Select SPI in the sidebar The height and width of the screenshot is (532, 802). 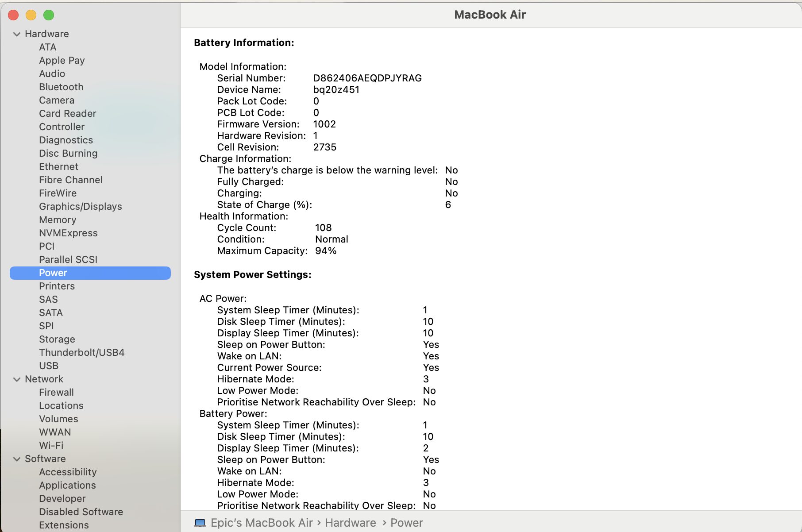point(46,326)
